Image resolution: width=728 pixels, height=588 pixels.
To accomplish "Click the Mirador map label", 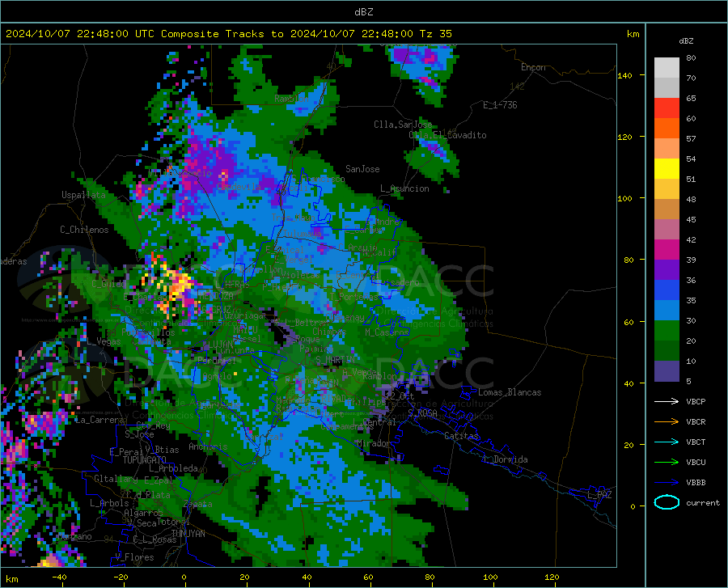I will (374, 444).
